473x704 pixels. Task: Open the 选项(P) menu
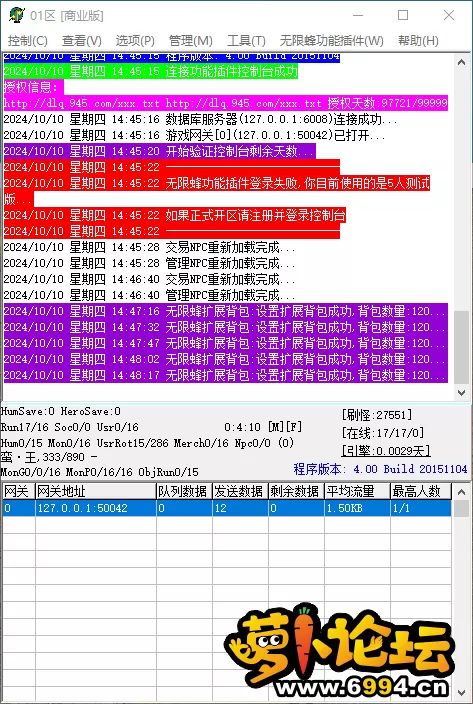[x=135, y=41]
